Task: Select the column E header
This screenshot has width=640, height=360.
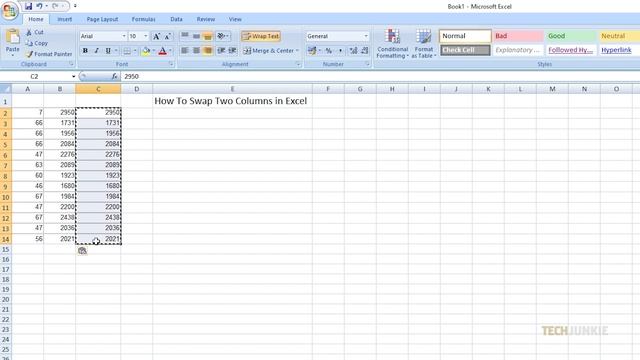Action: (x=232, y=89)
